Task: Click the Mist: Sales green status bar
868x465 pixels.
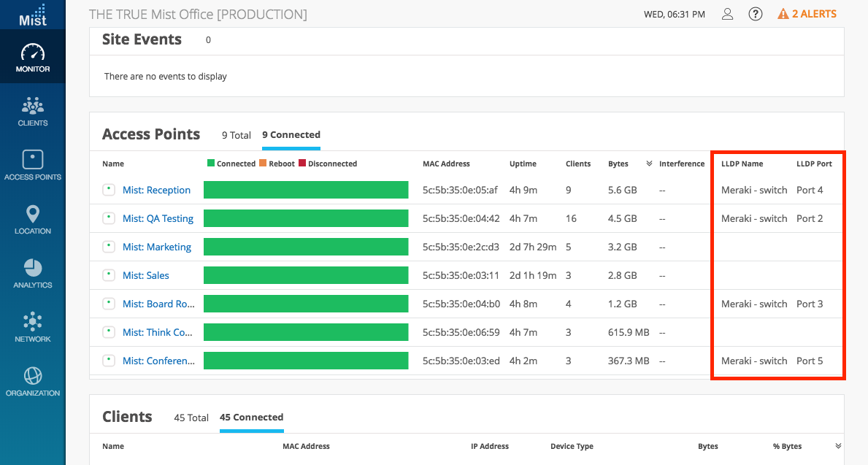Action: click(305, 275)
